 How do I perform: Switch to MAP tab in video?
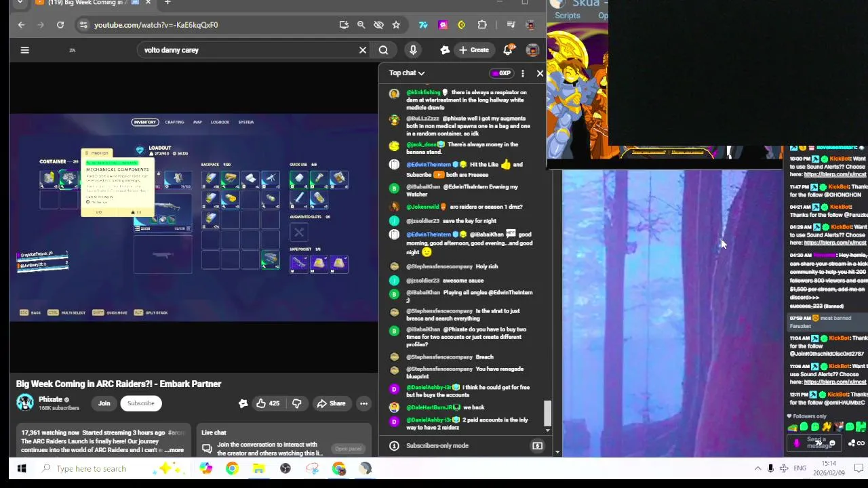(197, 122)
